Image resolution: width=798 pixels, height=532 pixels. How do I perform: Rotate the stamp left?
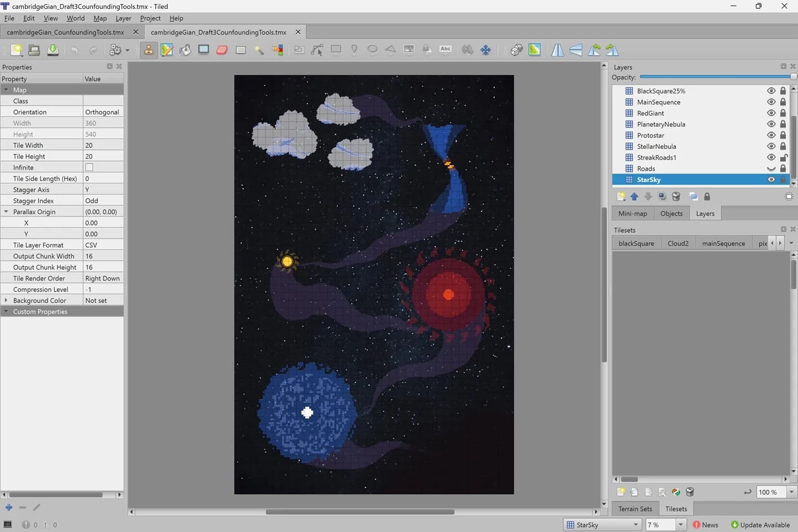594,50
